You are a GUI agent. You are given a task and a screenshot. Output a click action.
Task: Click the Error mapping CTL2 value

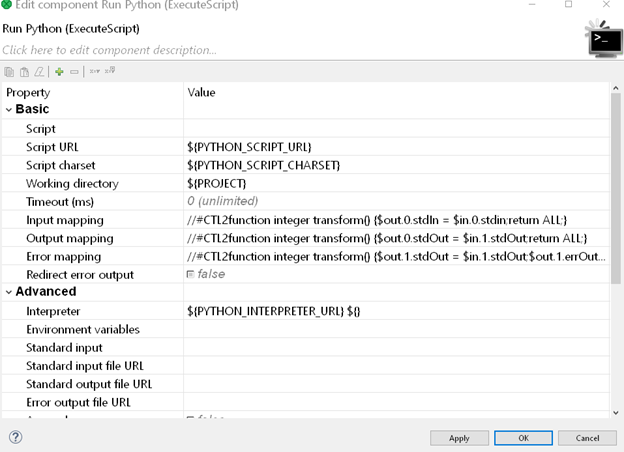pos(396,257)
